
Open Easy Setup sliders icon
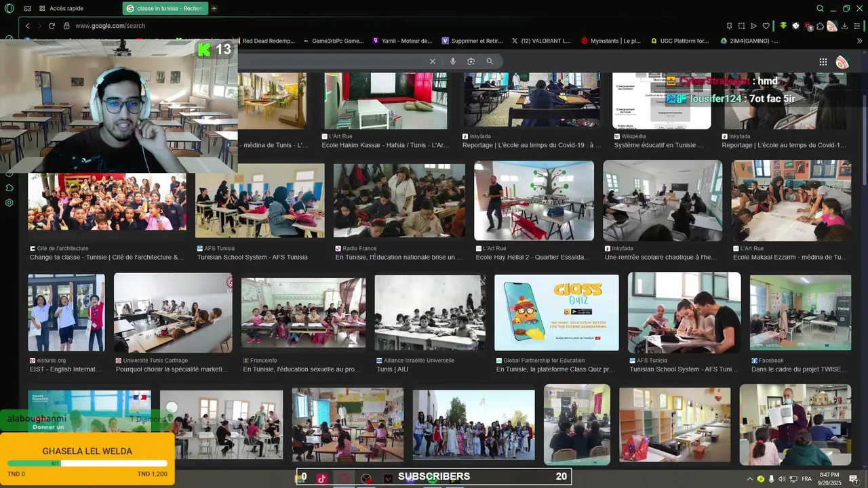858,26
